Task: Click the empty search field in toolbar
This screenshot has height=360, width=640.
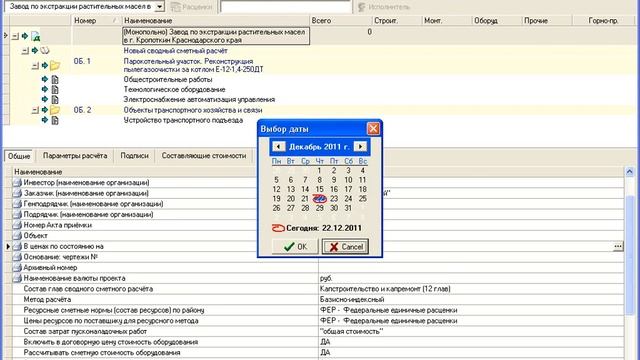Action: tap(286, 7)
